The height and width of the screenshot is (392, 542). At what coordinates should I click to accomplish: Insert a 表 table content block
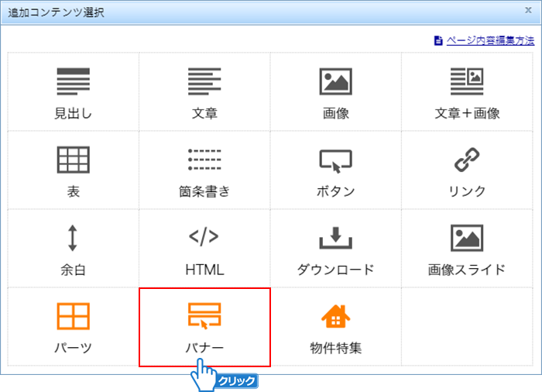click(74, 160)
